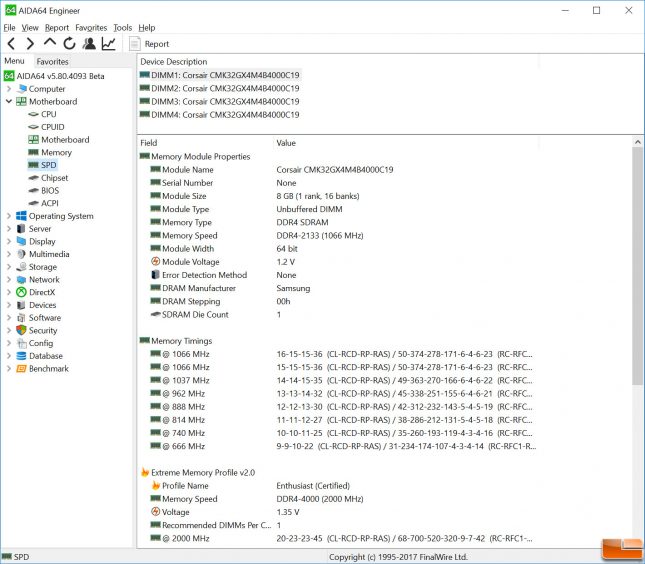Viewport: 645px width, 564px height.
Task: Select the Motherboard sub-item
Action: (58, 139)
